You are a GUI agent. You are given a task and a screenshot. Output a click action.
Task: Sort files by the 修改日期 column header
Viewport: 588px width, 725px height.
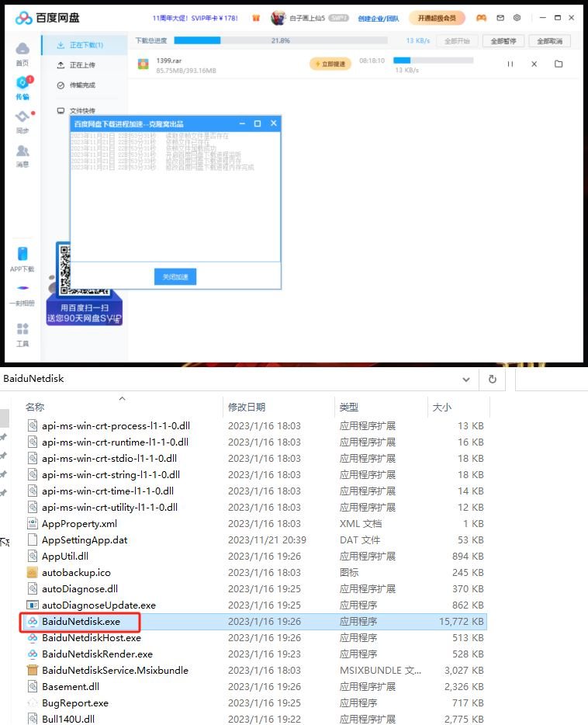pyautogui.click(x=247, y=407)
